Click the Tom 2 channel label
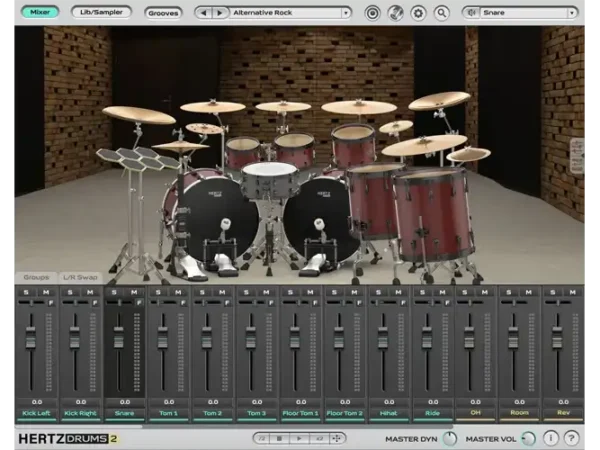Screen dimensions: 600x450 coord(213,413)
